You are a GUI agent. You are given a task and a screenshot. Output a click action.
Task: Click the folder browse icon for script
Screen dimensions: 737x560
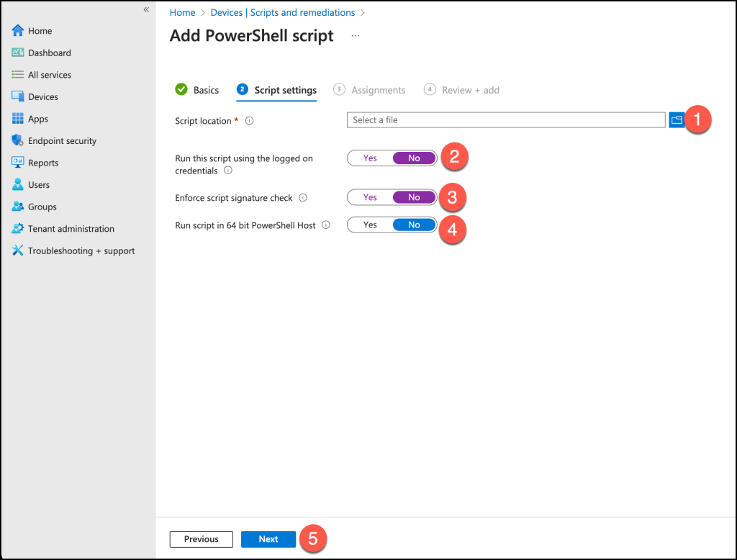pyautogui.click(x=677, y=120)
